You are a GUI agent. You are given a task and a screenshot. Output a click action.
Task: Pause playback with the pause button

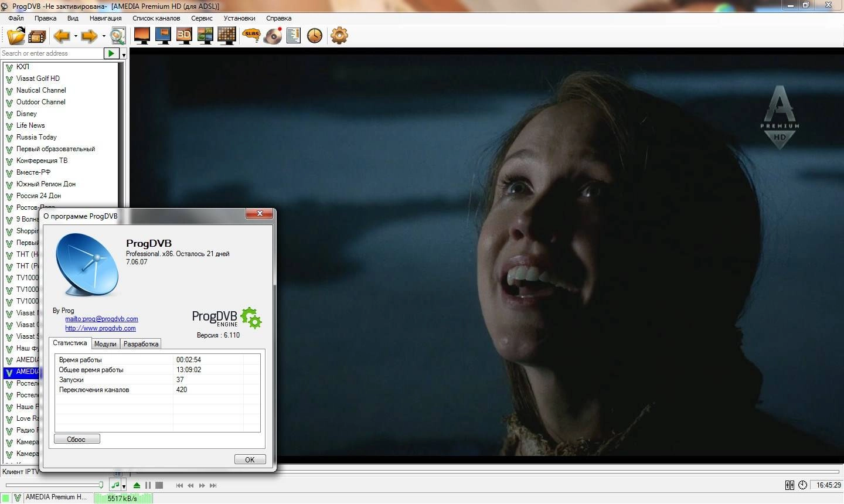click(x=148, y=485)
